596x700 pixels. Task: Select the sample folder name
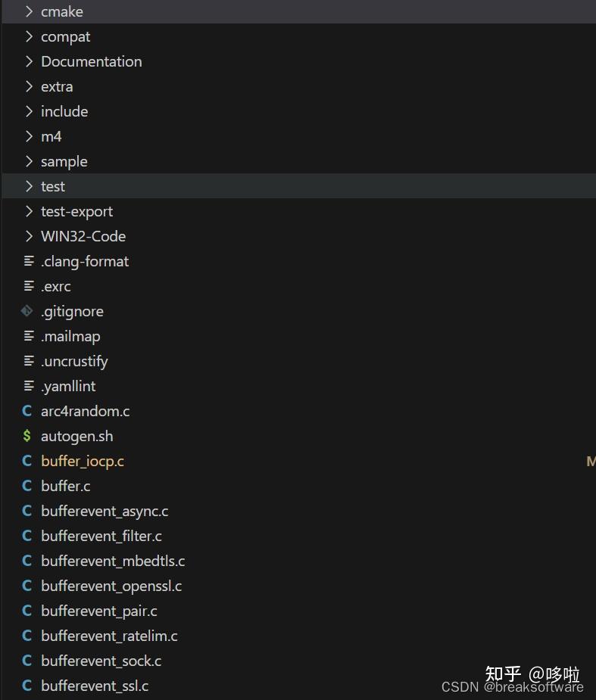point(64,162)
